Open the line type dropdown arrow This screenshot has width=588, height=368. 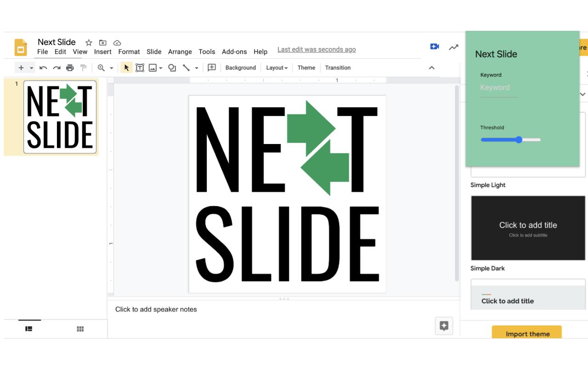(x=197, y=68)
